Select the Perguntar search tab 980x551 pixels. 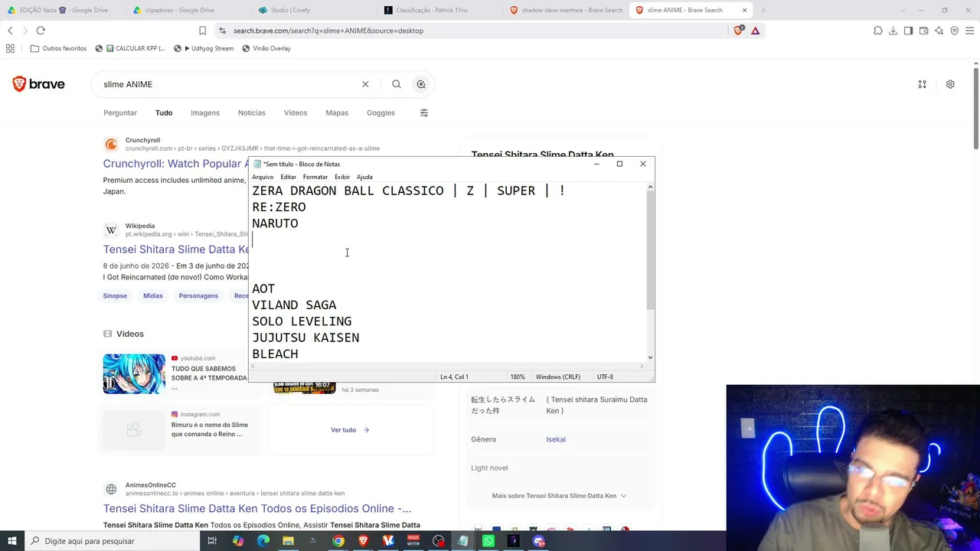pyautogui.click(x=120, y=112)
